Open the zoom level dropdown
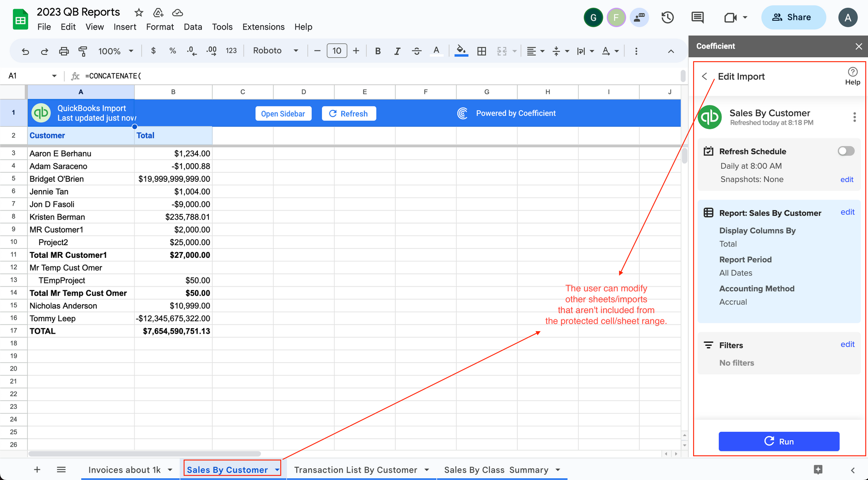868x480 pixels. 115,51
